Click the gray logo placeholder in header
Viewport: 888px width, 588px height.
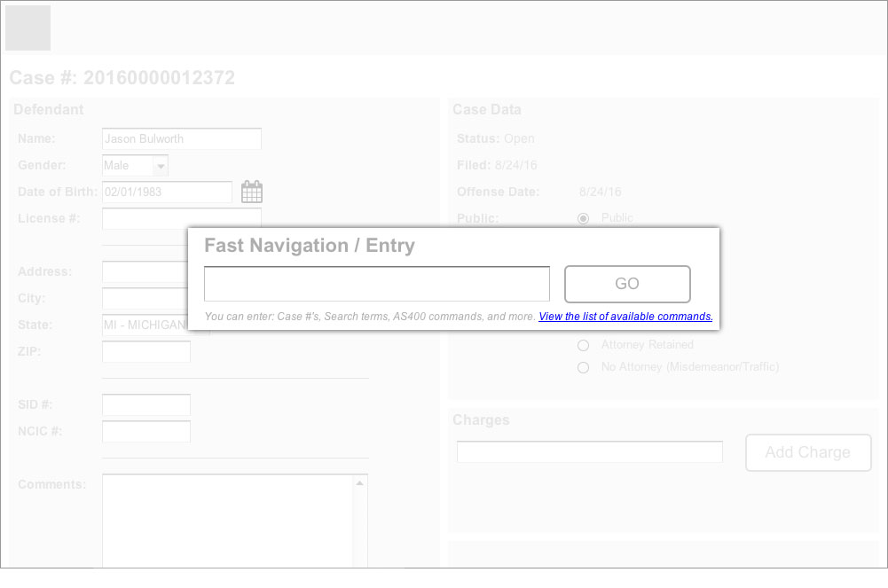[28, 28]
